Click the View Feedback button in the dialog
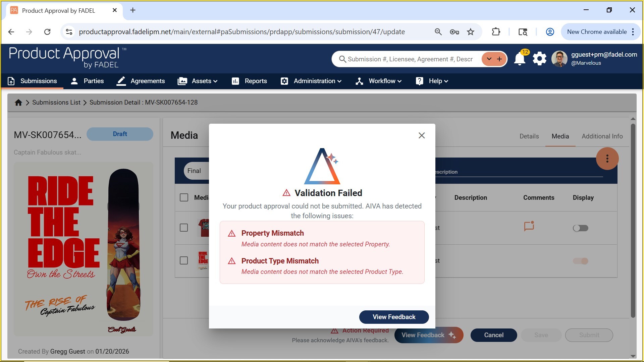 (394, 317)
